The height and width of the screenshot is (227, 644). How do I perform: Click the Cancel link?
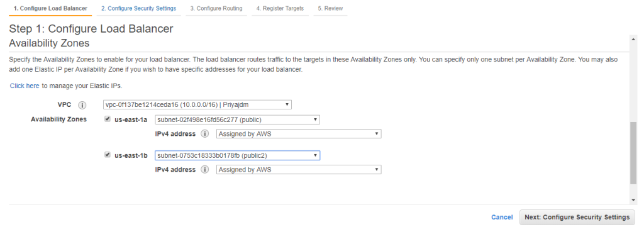(x=502, y=217)
